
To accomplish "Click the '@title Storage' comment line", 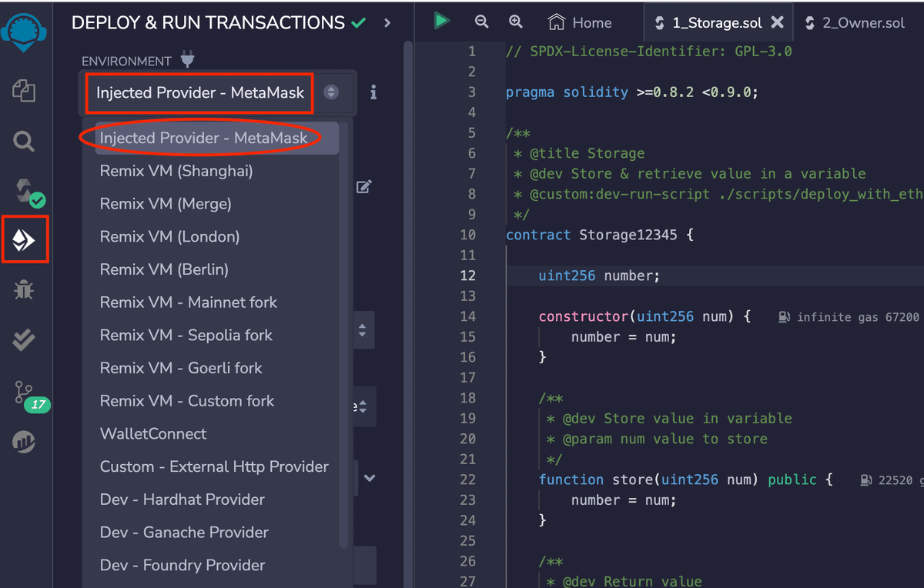I will coord(579,153).
